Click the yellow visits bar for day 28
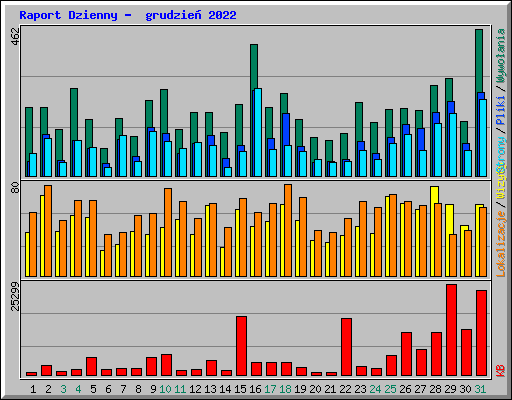The height and width of the screenshot is (400, 512). tap(434, 195)
